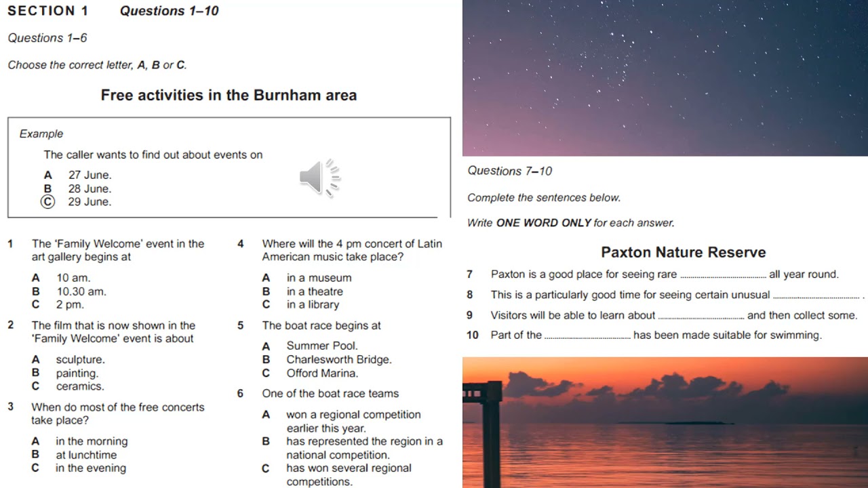Click the 'Free activities in the Burnham area' title
This screenshot has height=488, width=868.
pos(229,96)
